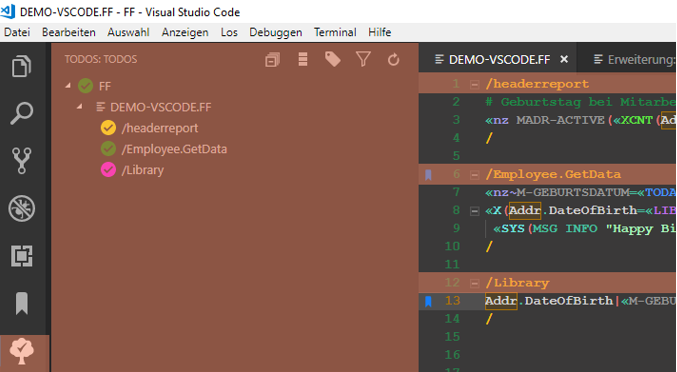Click the M-GEBURTSDATUM variable on line 7
Screen dimensions: 677x372
(x=573, y=192)
